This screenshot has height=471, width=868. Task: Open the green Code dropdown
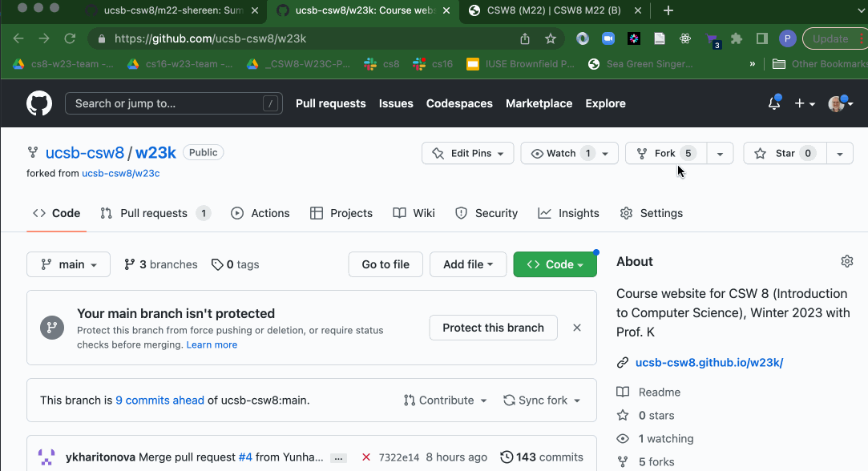[x=555, y=264]
